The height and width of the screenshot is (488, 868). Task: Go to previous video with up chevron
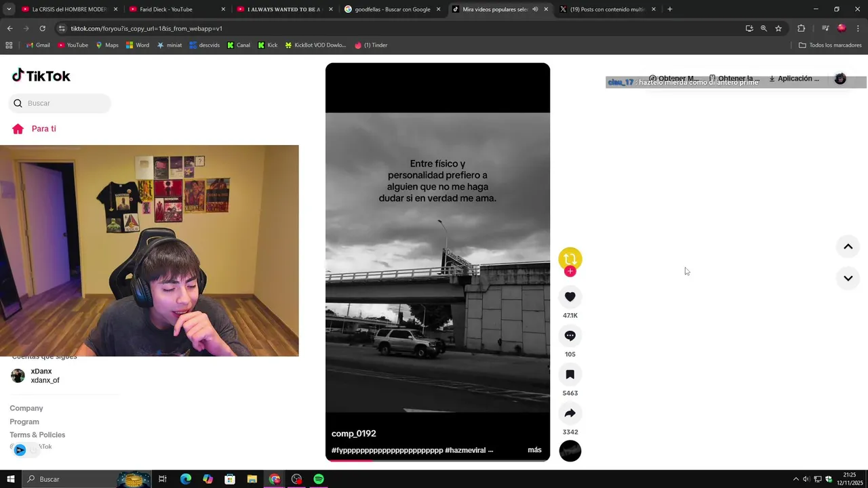coord(848,247)
